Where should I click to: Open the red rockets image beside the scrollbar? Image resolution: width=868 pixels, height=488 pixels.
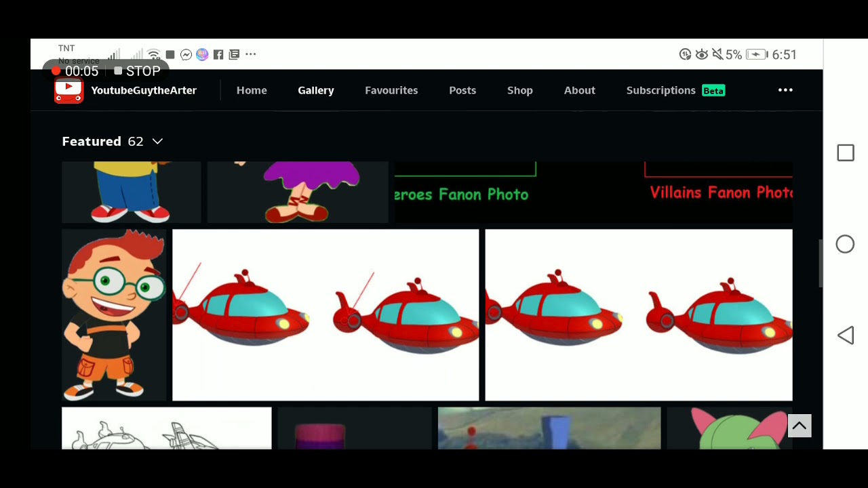[639, 315]
